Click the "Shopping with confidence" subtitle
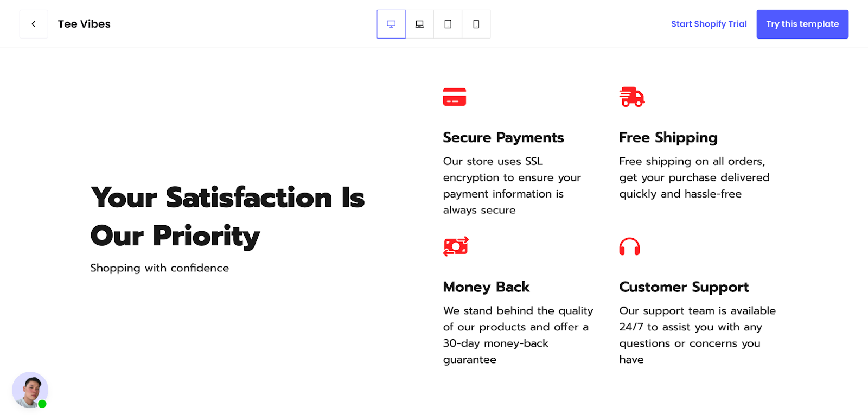 (159, 268)
